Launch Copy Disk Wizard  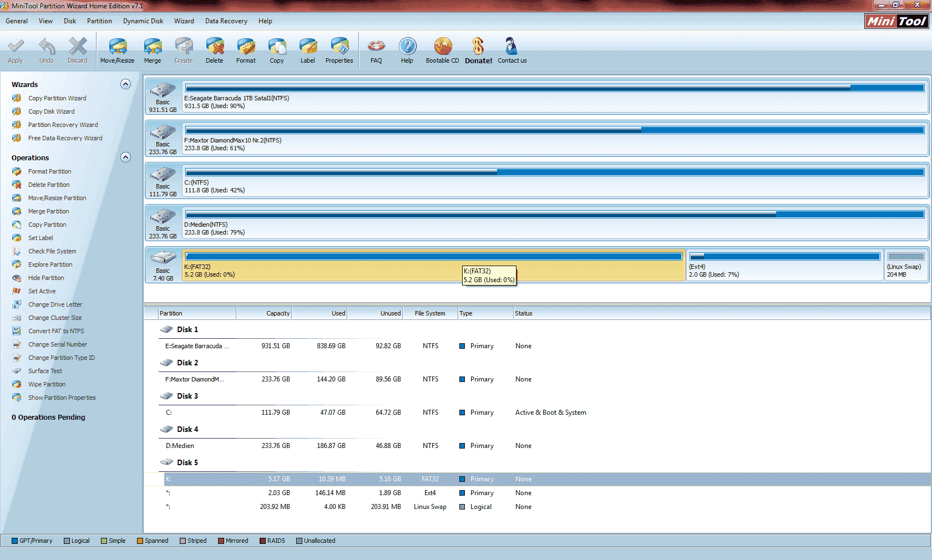point(51,111)
